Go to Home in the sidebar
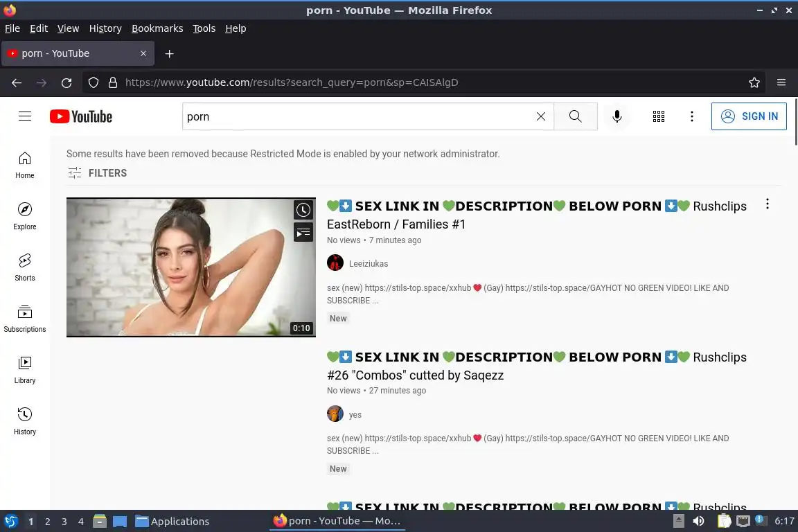Image resolution: width=798 pixels, height=532 pixels. [x=25, y=166]
